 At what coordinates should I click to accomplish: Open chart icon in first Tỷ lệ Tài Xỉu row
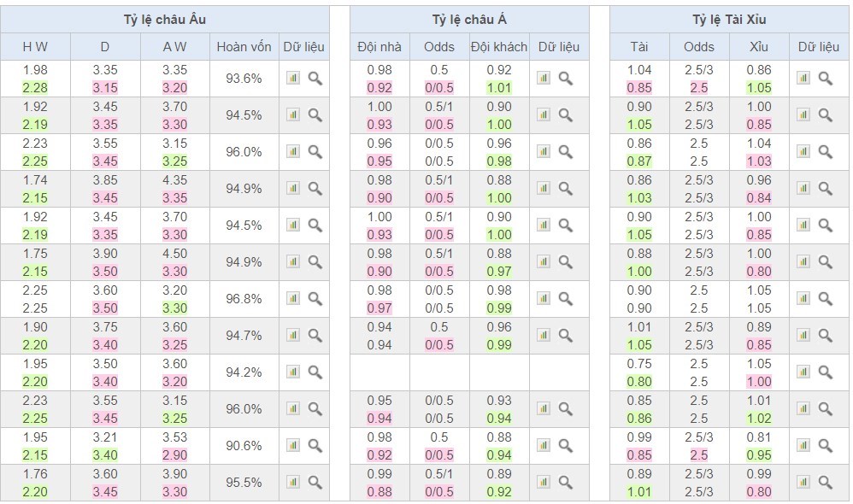pyautogui.click(x=803, y=79)
